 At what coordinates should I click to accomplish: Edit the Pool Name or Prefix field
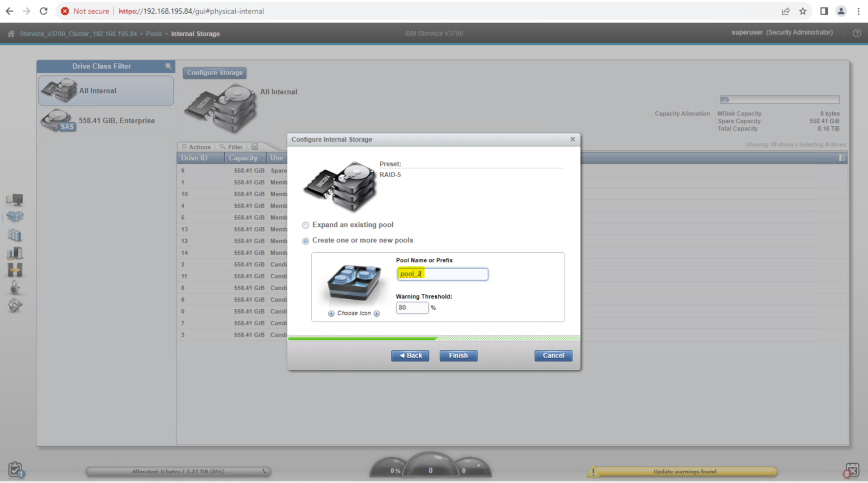[442, 274]
